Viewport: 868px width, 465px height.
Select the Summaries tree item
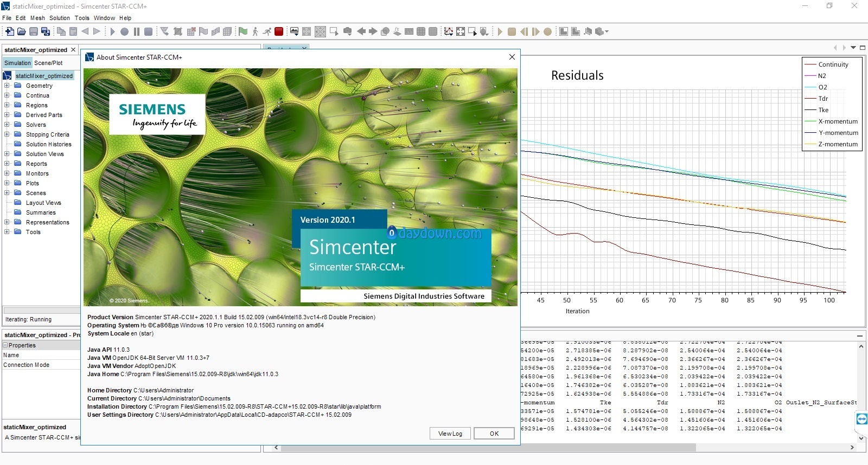tap(41, 212)
